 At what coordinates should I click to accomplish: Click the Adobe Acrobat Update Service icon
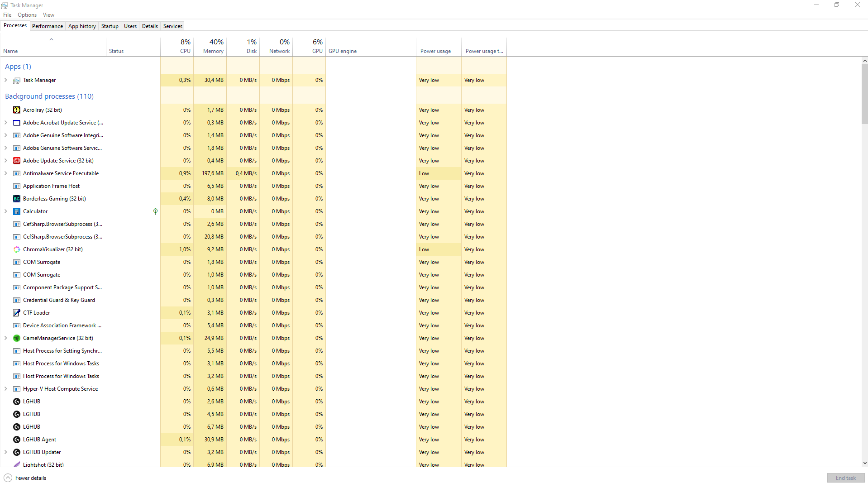point(17,123)
